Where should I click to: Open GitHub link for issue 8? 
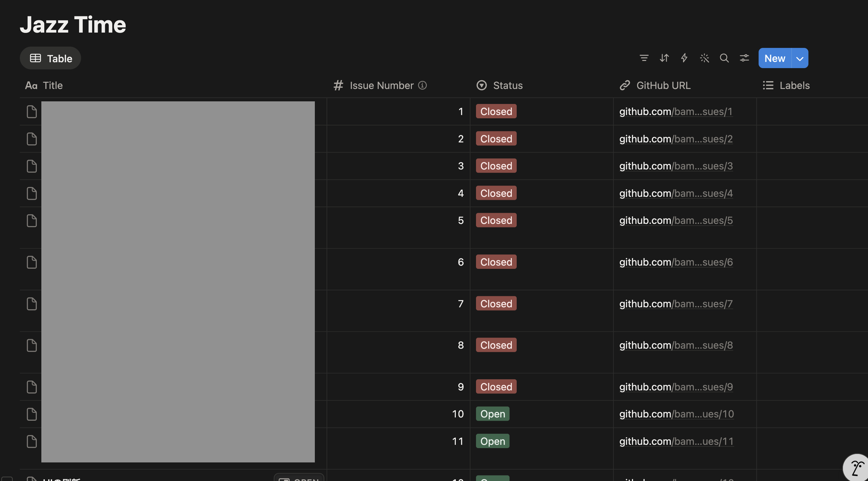(x=676, y=345)
